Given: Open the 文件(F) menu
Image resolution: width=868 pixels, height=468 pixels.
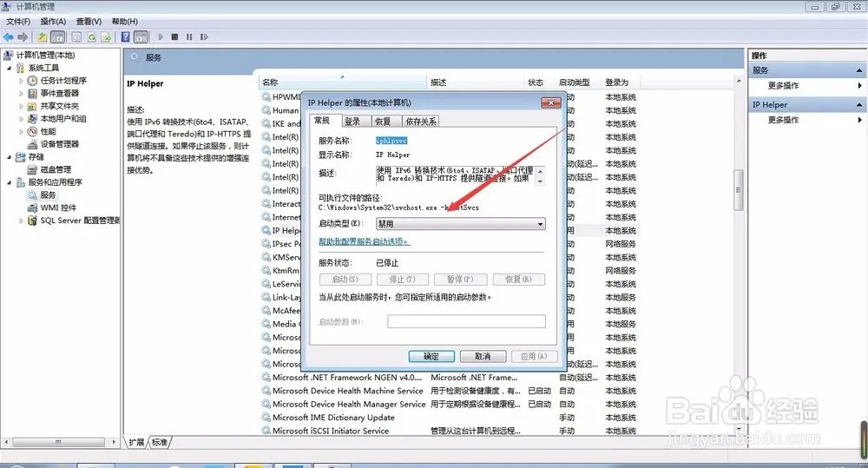Looking at the screenshot, I should pyautogui.click(x=18, y=21).
